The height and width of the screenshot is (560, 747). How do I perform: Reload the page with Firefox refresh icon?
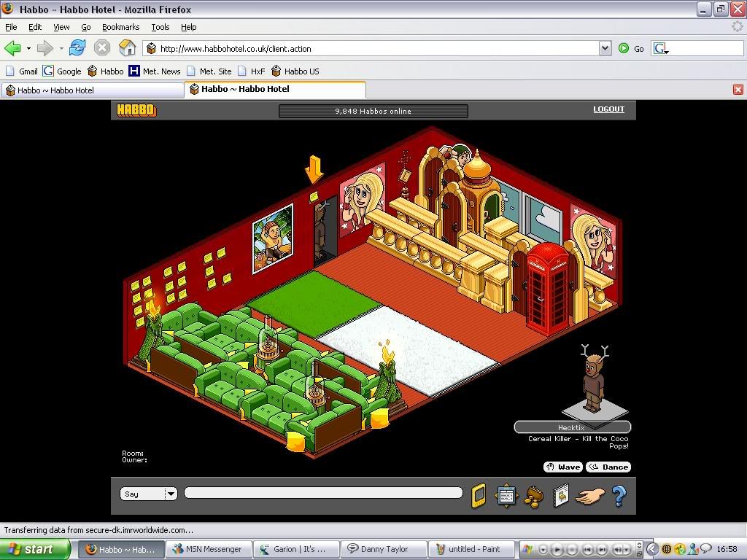pos(77,49)
